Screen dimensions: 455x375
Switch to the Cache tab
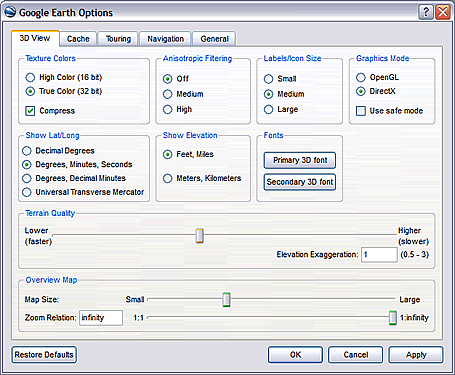click(x=78, y=39)
